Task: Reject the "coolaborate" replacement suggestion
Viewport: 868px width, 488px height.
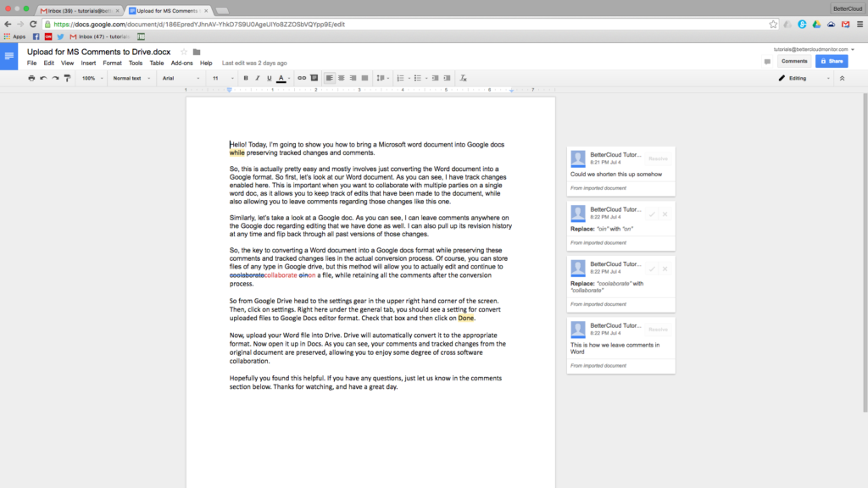Action: click(665, 269)
